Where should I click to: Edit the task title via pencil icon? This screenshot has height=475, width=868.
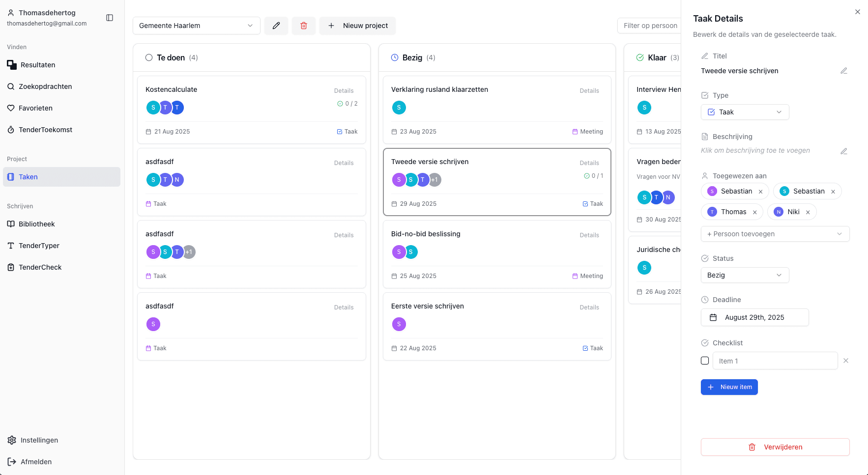pyautogui.click(x=843, y=71)
